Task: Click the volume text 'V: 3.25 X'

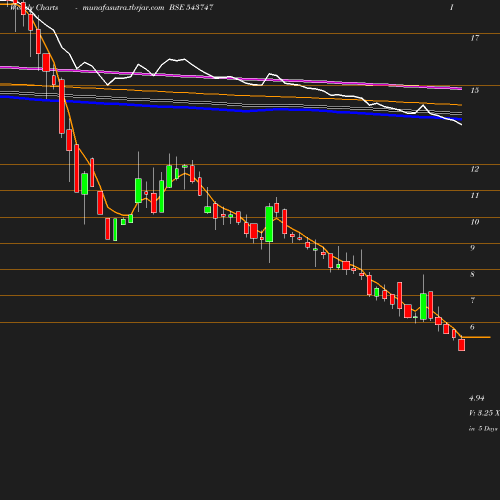Action: [484, 413]
